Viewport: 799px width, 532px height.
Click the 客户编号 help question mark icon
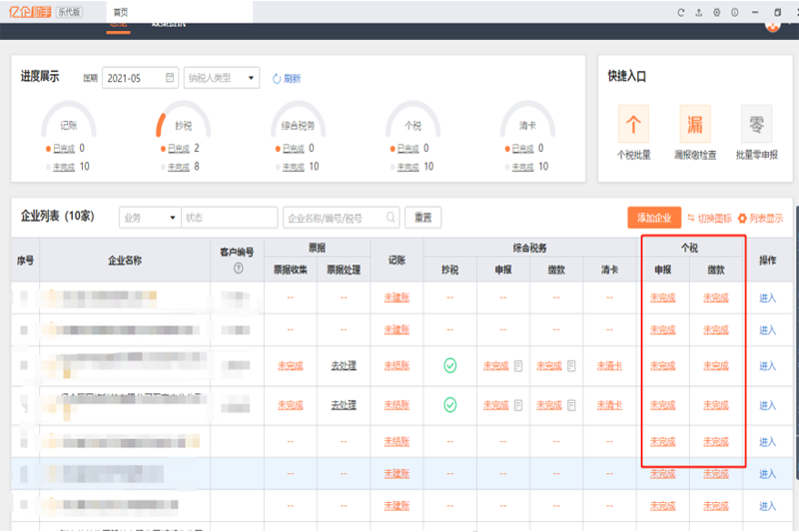(238, 267)
